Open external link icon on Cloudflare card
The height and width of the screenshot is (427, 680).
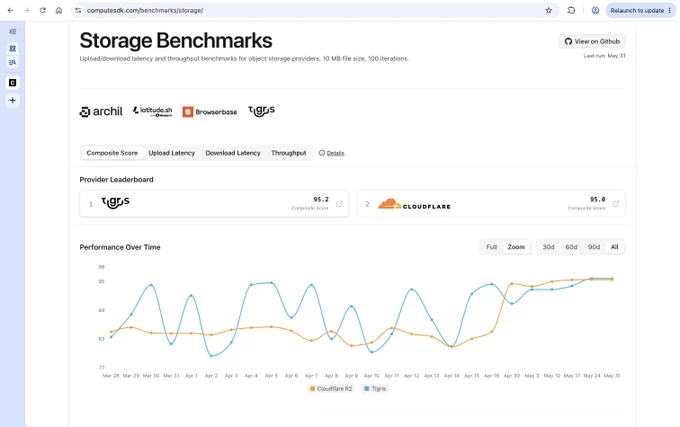pos(616,203)
